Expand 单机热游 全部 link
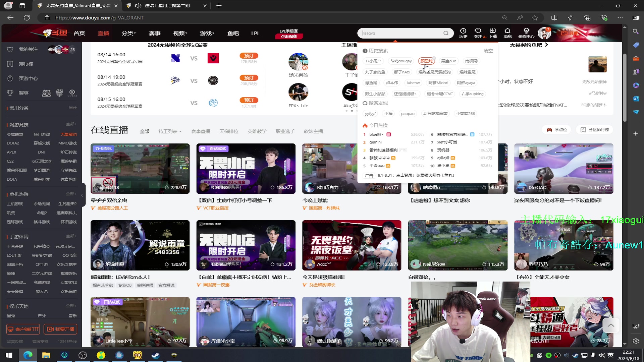The image size is (644, 362). [71, 194]
